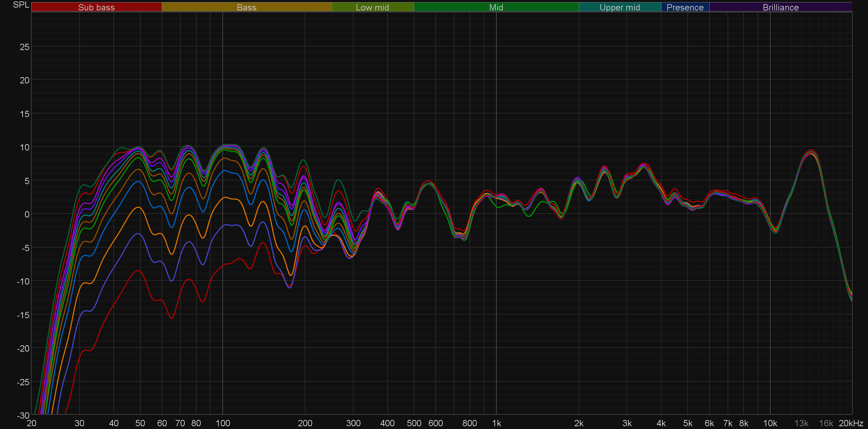The height and width of the screenshot is (429, 868).
Task: Click the 13k frequency axis label
Action: point(801,423)
